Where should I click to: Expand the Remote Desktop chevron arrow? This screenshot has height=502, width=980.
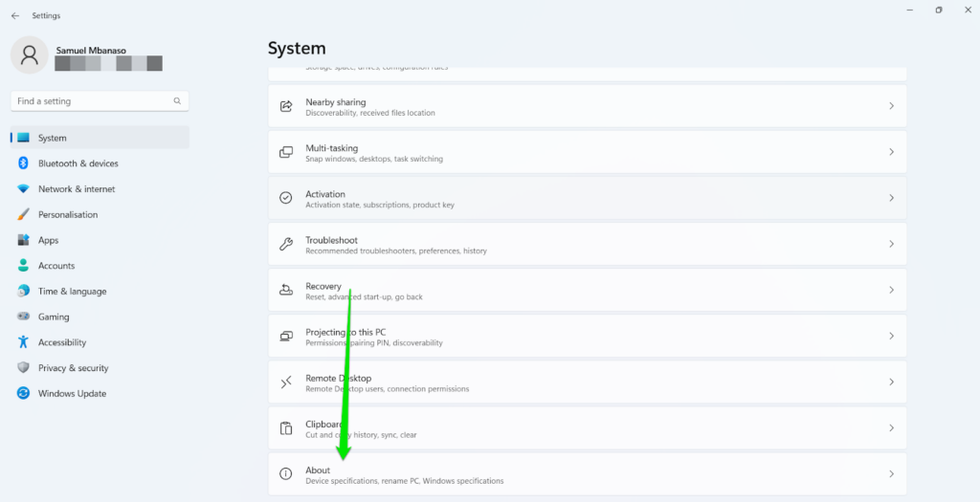891,382
